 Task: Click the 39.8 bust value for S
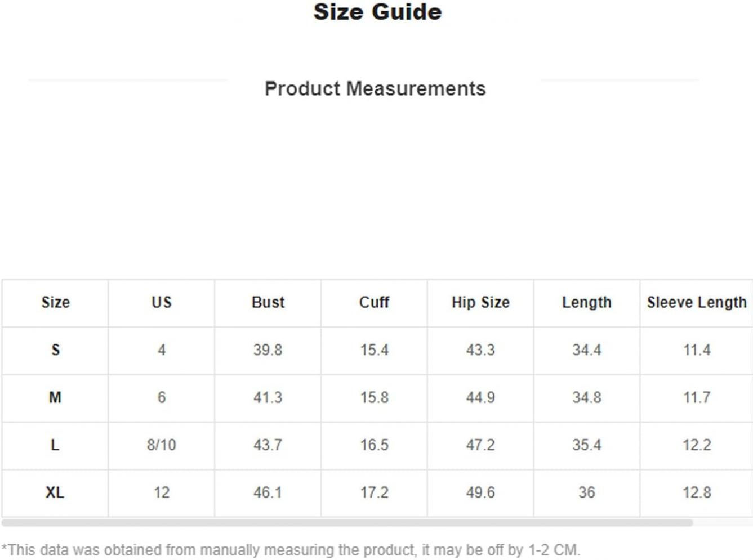[x=268, y=350]
